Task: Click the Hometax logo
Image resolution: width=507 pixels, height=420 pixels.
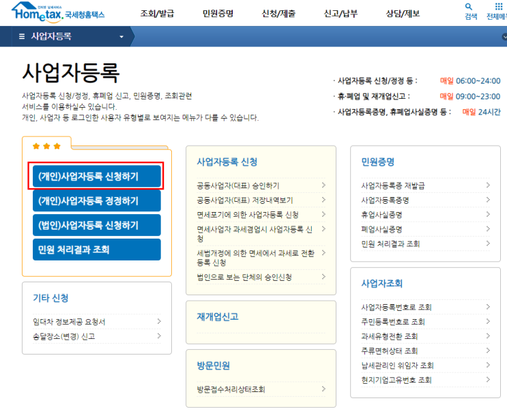Action: 58,12
